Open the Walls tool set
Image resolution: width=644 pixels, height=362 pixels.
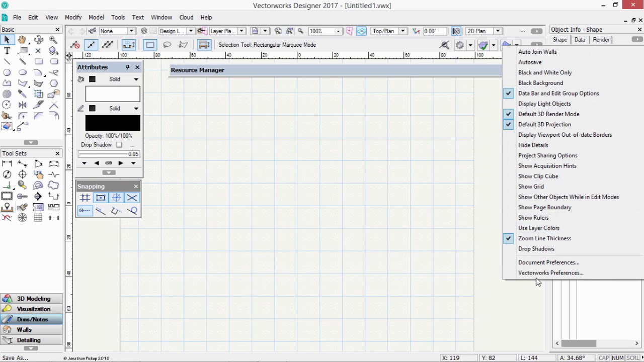[32, 330]
